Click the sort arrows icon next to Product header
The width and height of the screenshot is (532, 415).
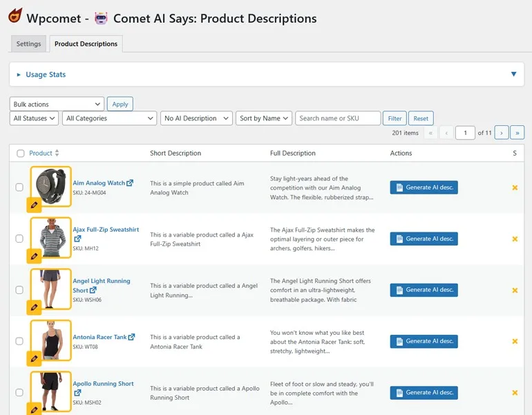coord(57,153)
